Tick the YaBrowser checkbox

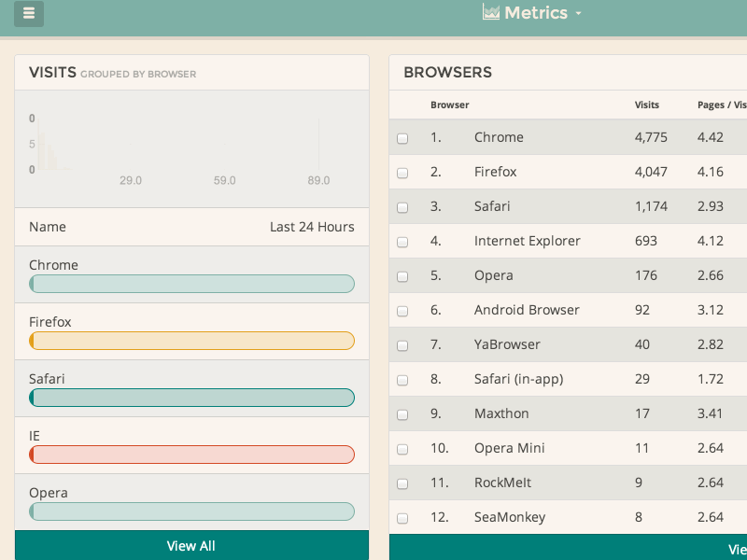coord(402,345)
